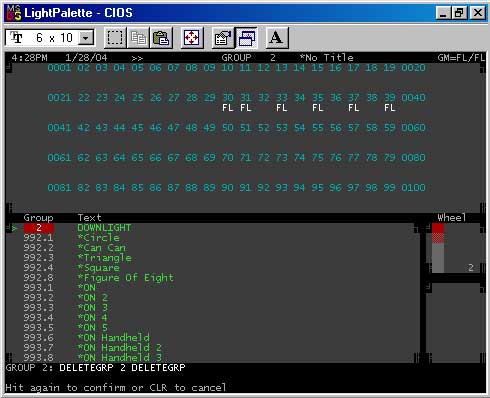Click the GROUP 2 command line

pyautogui.click(x=95, y=368)
